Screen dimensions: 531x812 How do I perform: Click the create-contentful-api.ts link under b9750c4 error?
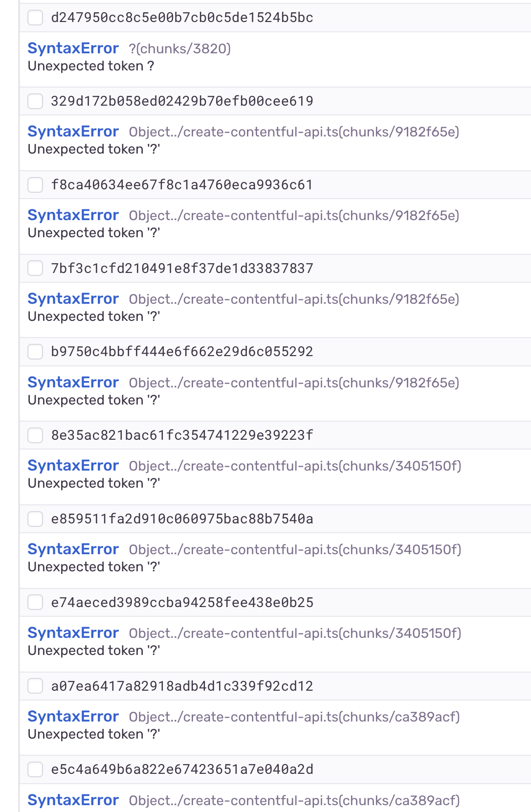tap(293, 382)
